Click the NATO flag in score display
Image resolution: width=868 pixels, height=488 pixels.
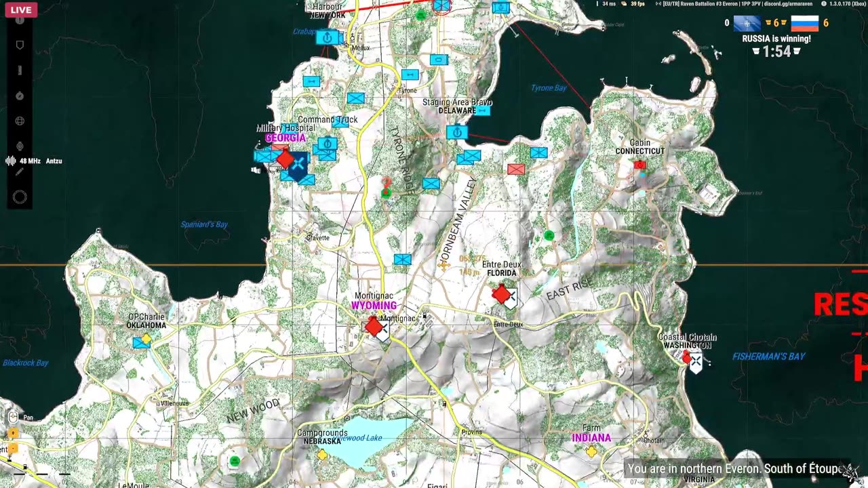(x=747, y=24)
